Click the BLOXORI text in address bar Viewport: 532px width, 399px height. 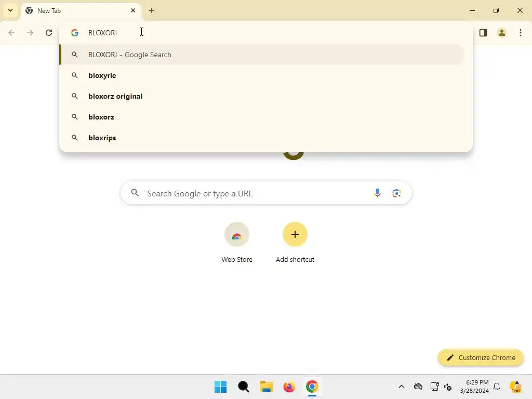[x=102, y=33]
